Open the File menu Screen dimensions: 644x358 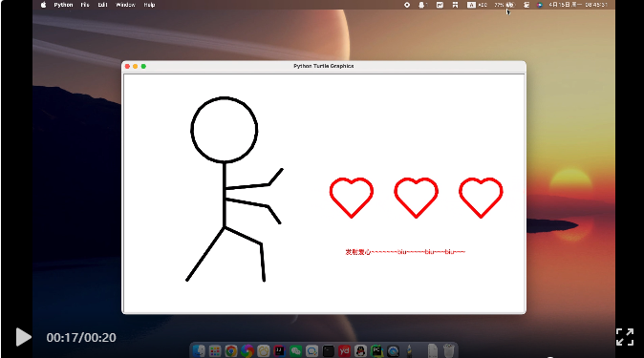click(85, 5)
